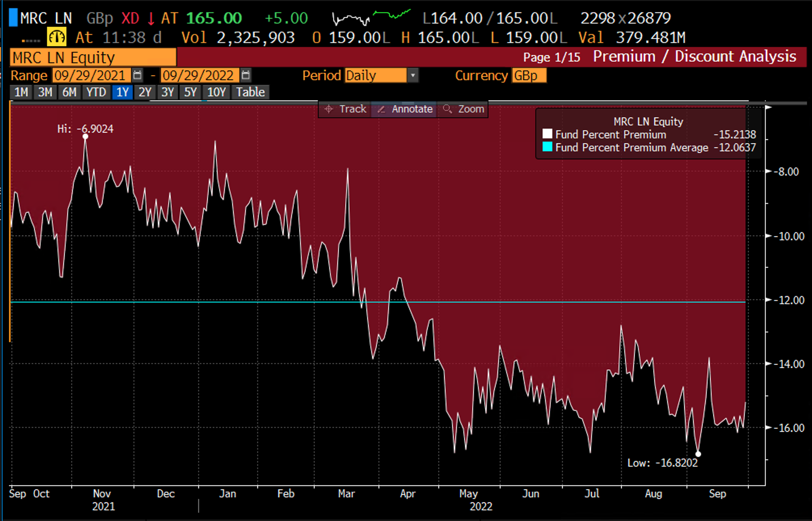Click the -12.00 y-axis label
The width and height of the screenshot is (812, 521).
click(x=789, y=300)
